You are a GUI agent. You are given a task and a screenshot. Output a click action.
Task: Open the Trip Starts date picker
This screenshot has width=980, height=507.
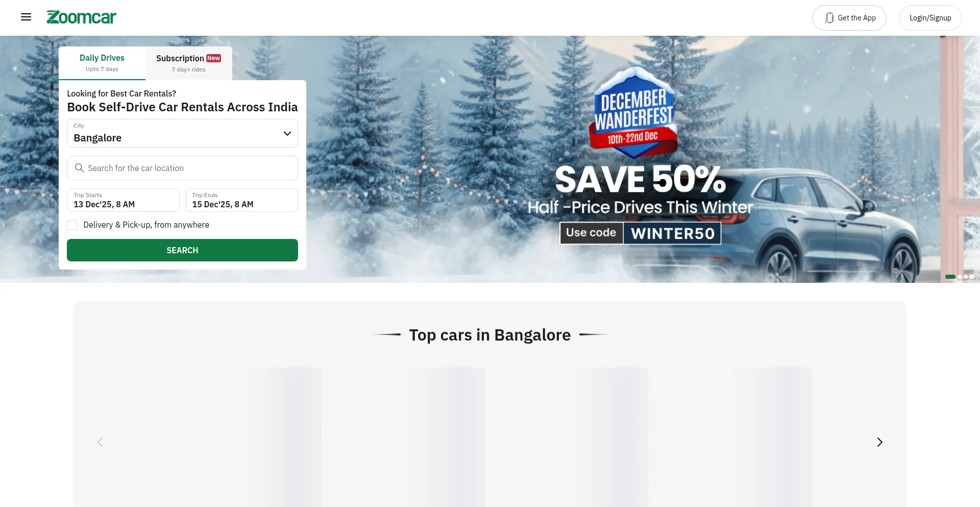pos(123,200)
